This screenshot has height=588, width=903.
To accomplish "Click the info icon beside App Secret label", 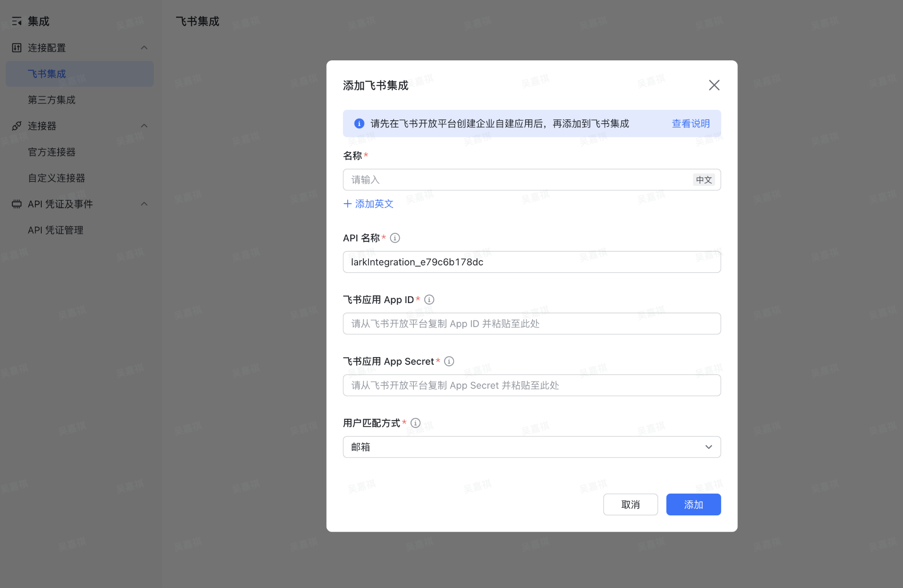I will pyautogui.click(x=449, y=361).
